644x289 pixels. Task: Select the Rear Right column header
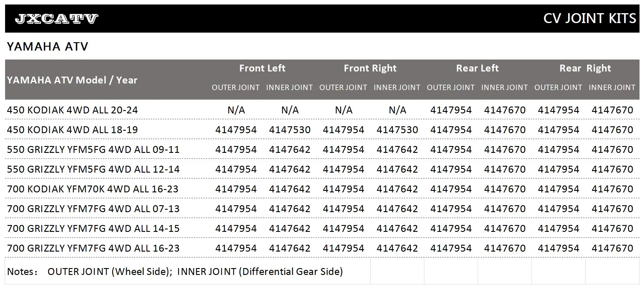[585, 68]
